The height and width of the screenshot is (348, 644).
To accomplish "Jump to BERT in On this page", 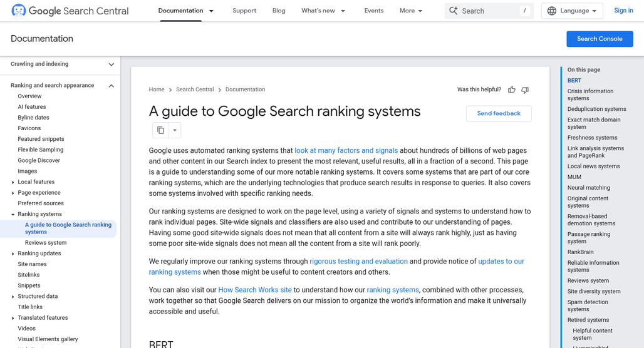I will point(574,81).
